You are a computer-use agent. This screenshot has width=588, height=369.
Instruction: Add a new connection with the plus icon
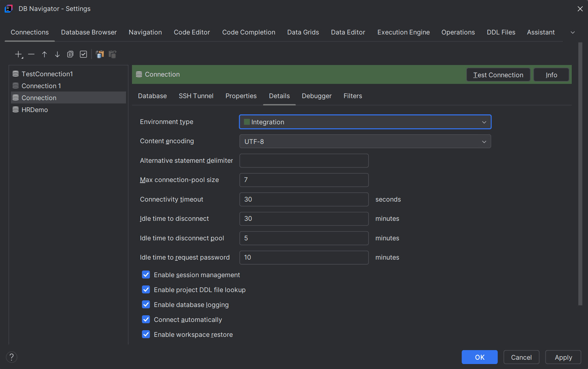18,54
